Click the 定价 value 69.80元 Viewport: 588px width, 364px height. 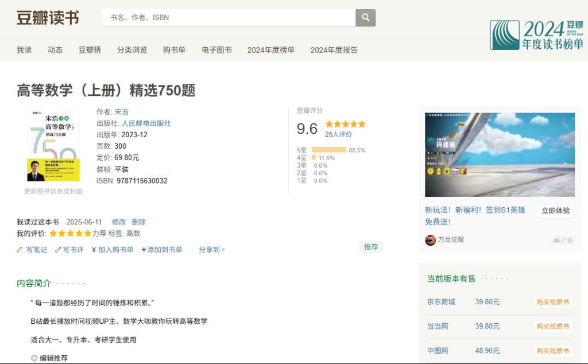click(127, 157)
